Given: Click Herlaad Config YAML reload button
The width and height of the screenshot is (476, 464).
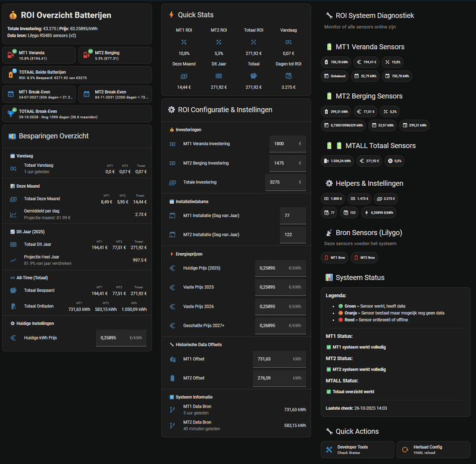Looking at the screenshot, I should (434, 450).
